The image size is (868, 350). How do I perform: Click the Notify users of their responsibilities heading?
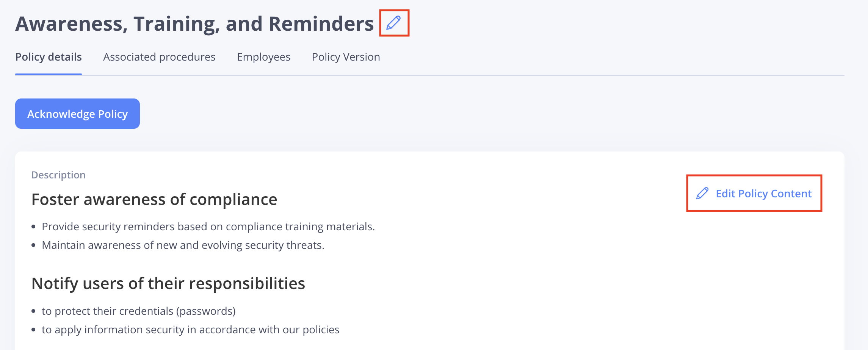click(x=168, y=283)
